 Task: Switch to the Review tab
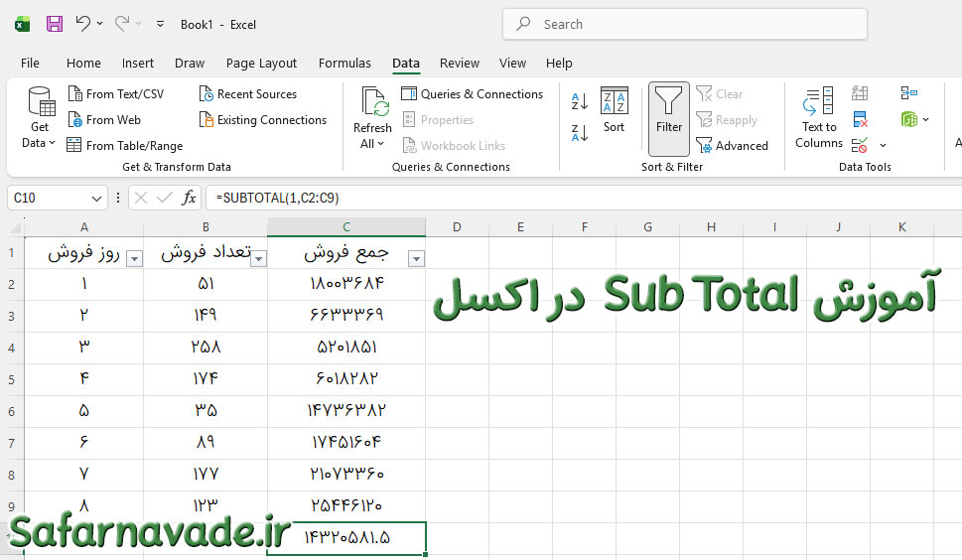tap(460, 64)
